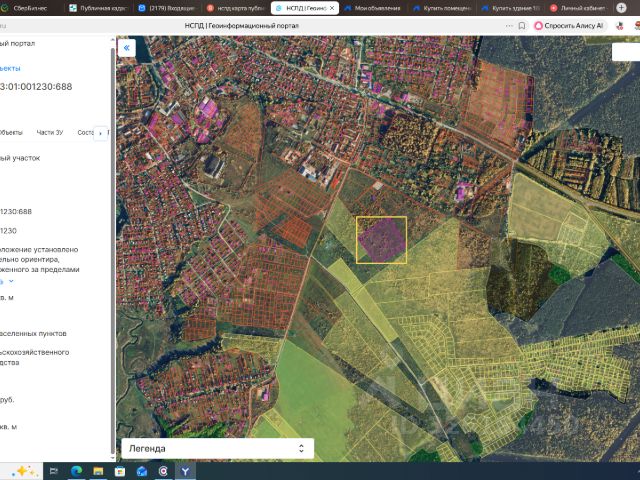Click Спросить Алису AI button
Screen dimensions: 640x480
pyautogui.click(x=569, y=26)
